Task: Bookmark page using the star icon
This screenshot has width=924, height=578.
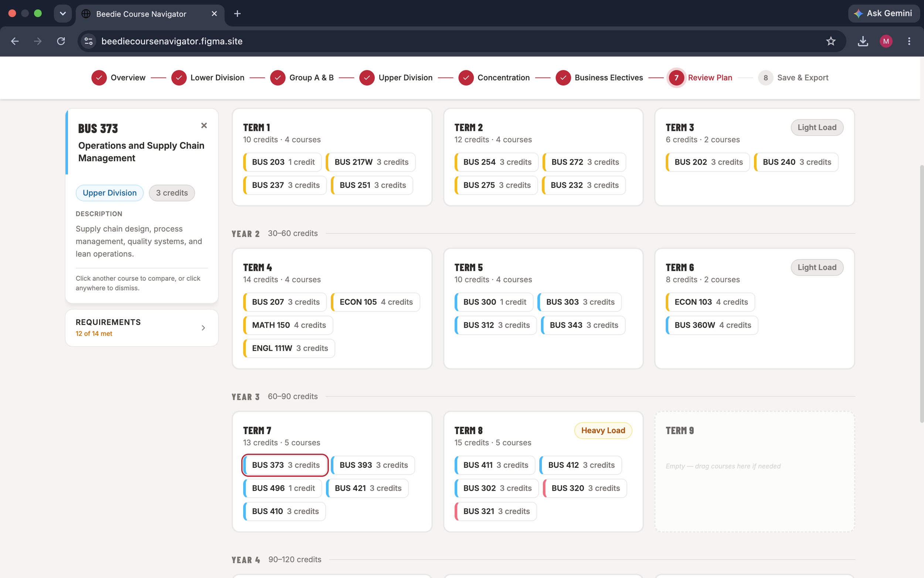Action: pos(831,41)
